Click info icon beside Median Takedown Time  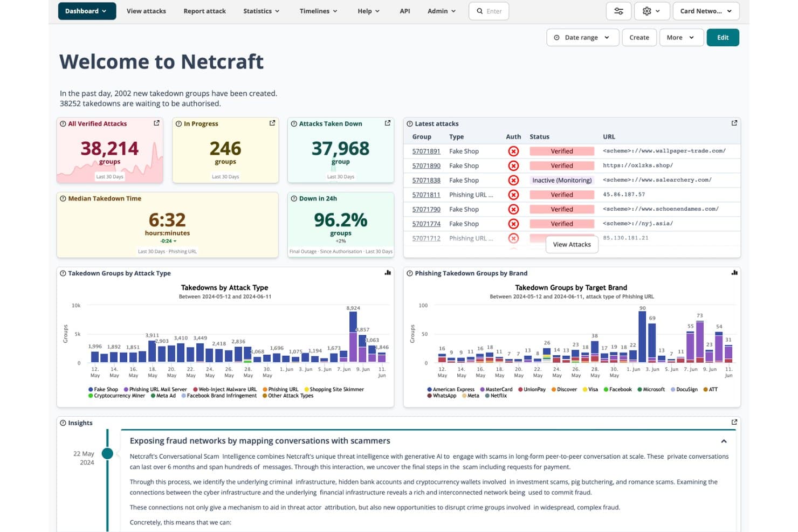[63, 199]
